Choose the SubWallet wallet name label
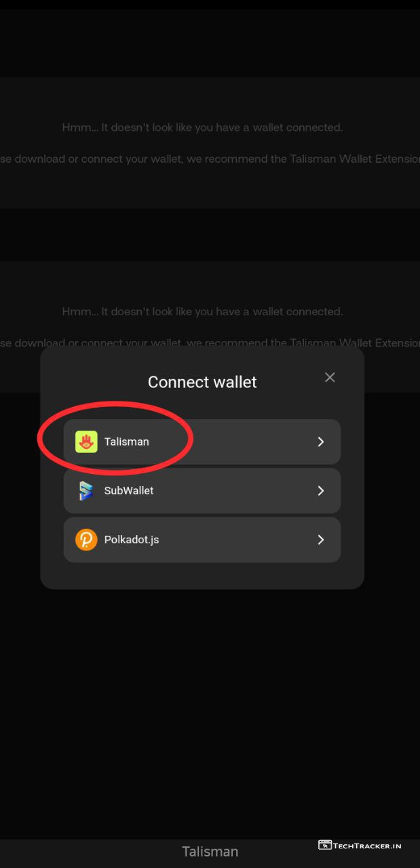420x868 pixels. click(x=129, y=490)
